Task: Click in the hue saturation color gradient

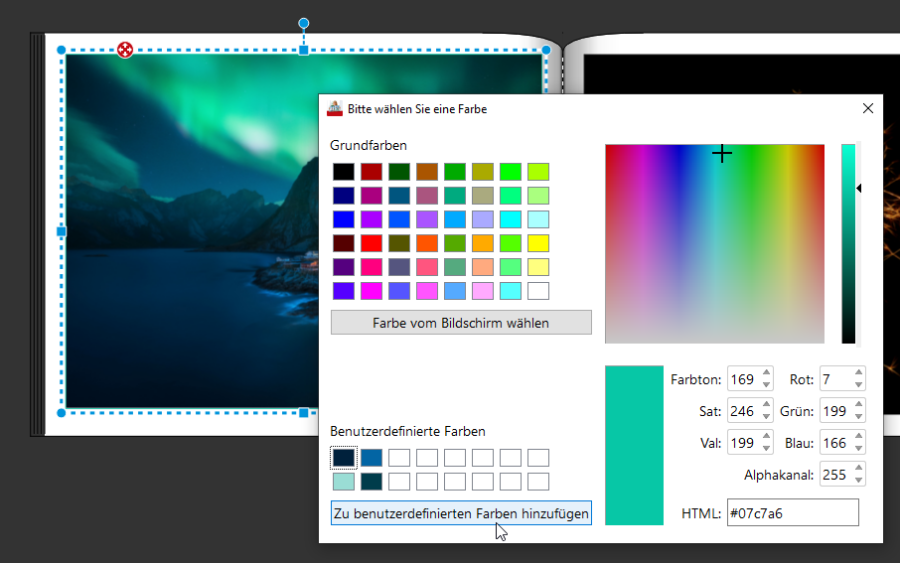Action: click(714, 244)
